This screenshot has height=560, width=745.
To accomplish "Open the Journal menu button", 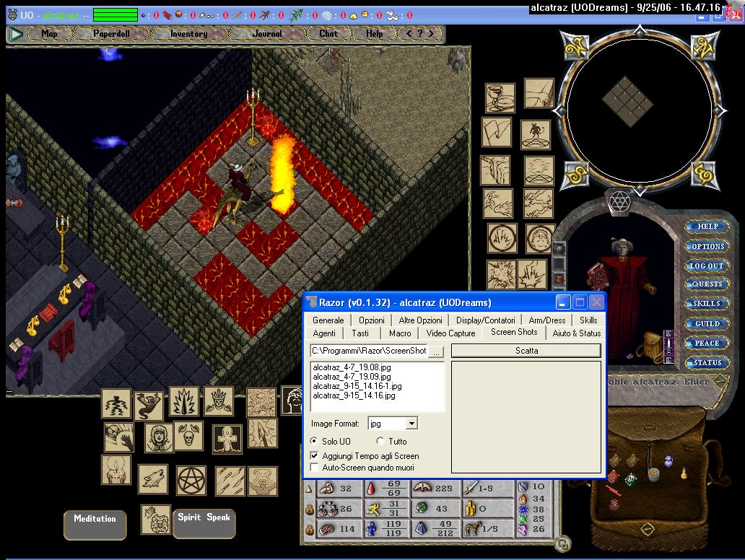I will coord(266,34).
